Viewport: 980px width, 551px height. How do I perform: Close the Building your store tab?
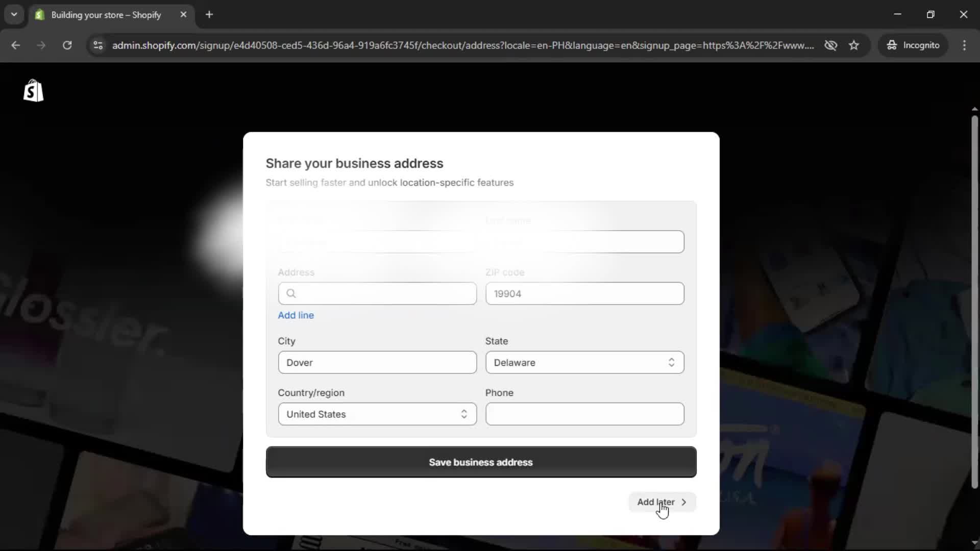[x=183, y=15]
